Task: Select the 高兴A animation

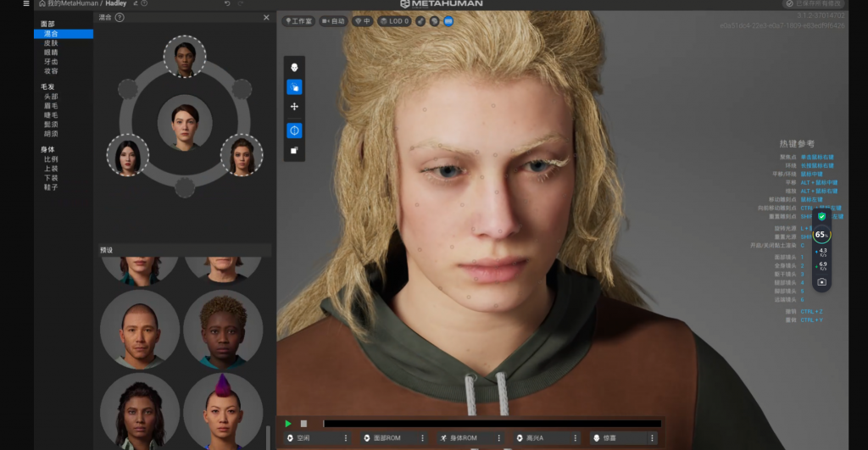Action: click(x=542, y=438)
